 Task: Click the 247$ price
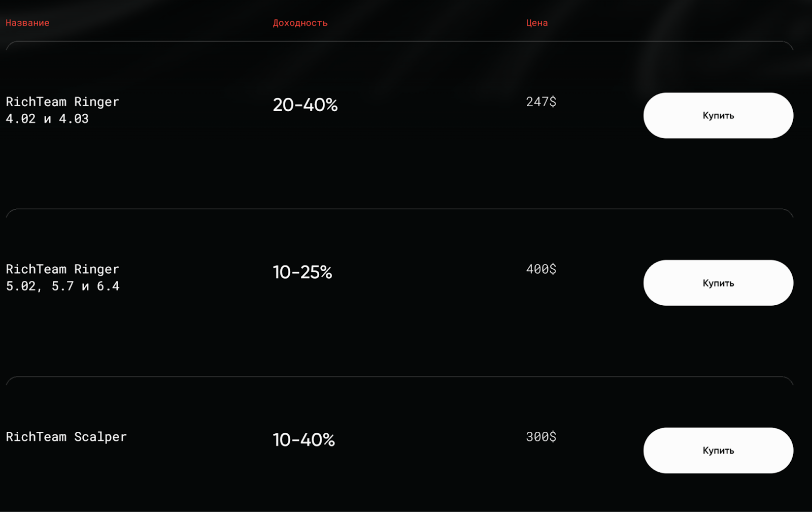coord(541,102)
